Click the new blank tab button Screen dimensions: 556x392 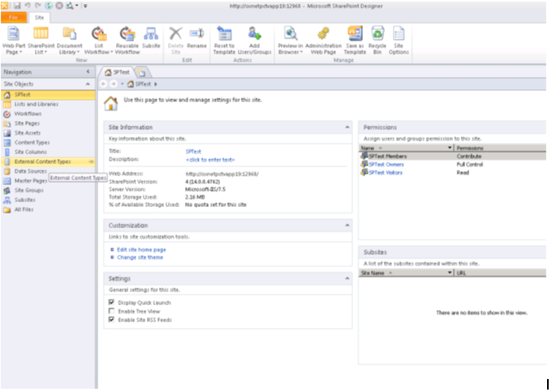(x=142, y=73)
